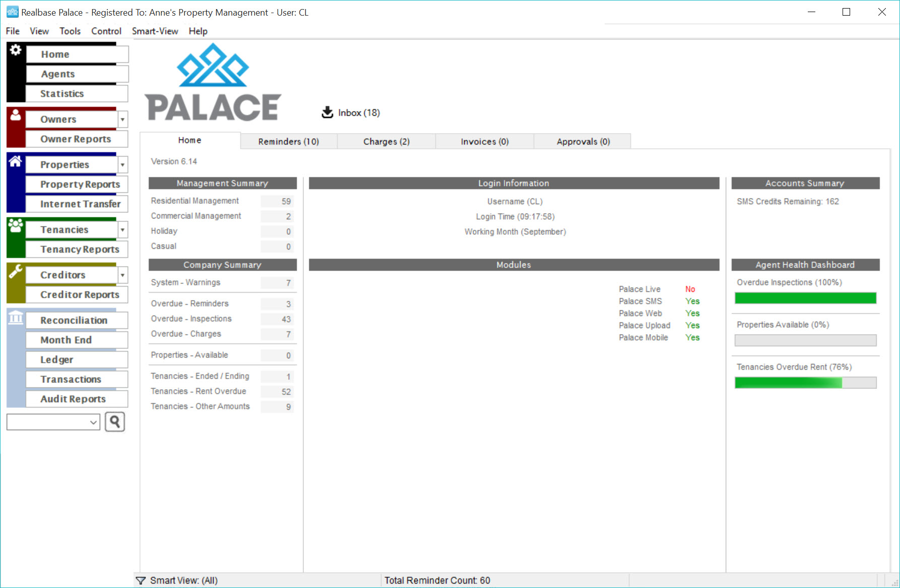The image size is (900, 588).
Task: Go to Home in the sidebar
Action: (77, 54)
